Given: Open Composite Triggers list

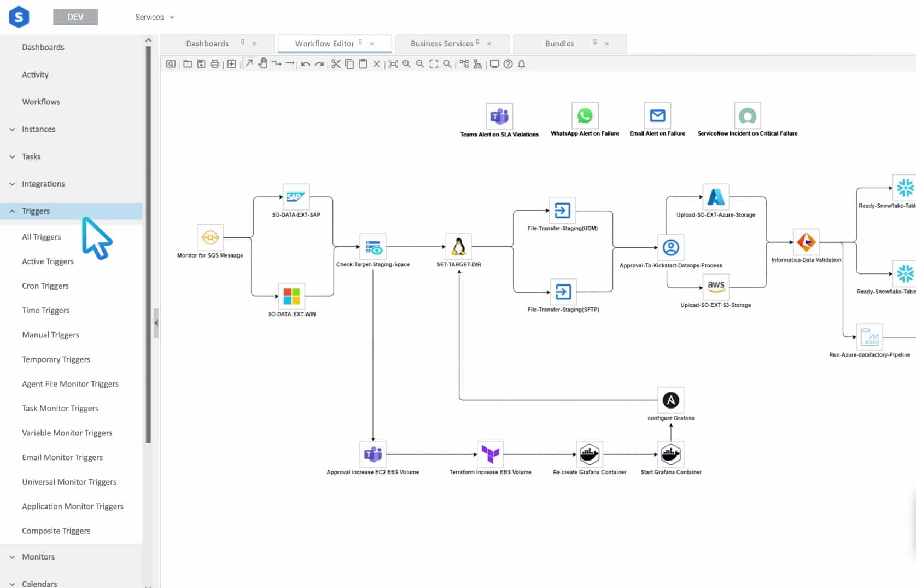Looking at the screenshot, I should [56, 531].
